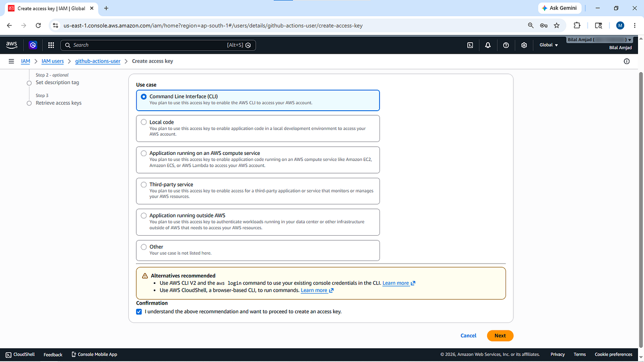644x362 pixels.
Task: Open the Console Mobile App link
Action: pyautogui.click(x=94, y=355)
